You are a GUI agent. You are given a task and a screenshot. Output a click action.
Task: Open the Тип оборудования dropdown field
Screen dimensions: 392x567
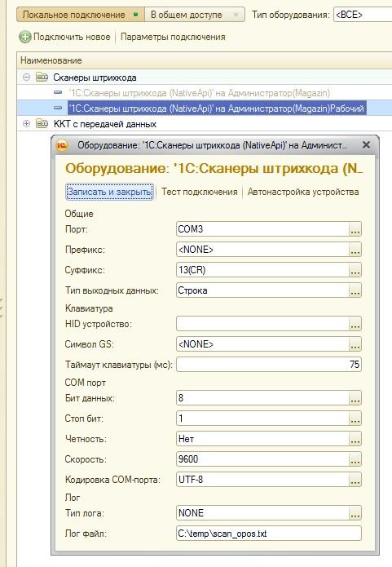coord(363,15)
